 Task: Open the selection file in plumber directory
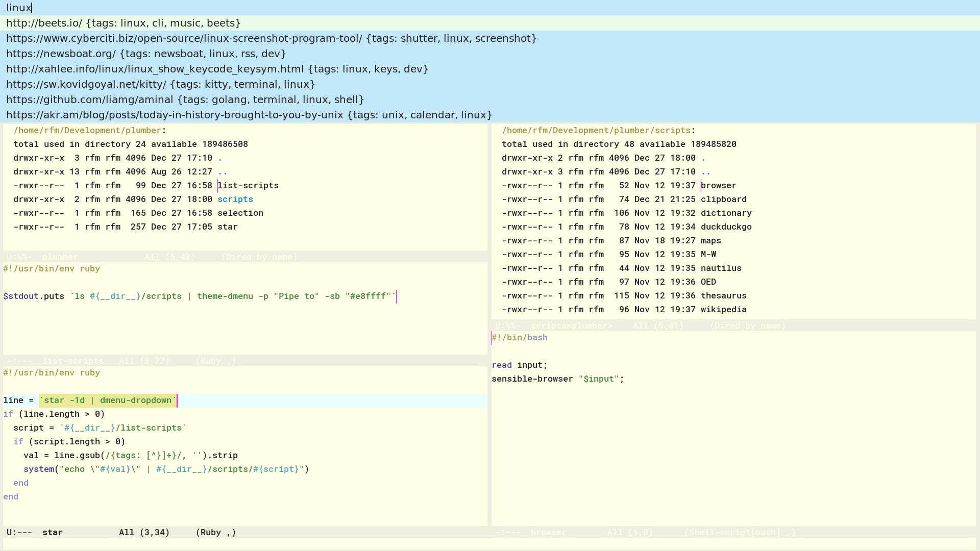(240, 213)
